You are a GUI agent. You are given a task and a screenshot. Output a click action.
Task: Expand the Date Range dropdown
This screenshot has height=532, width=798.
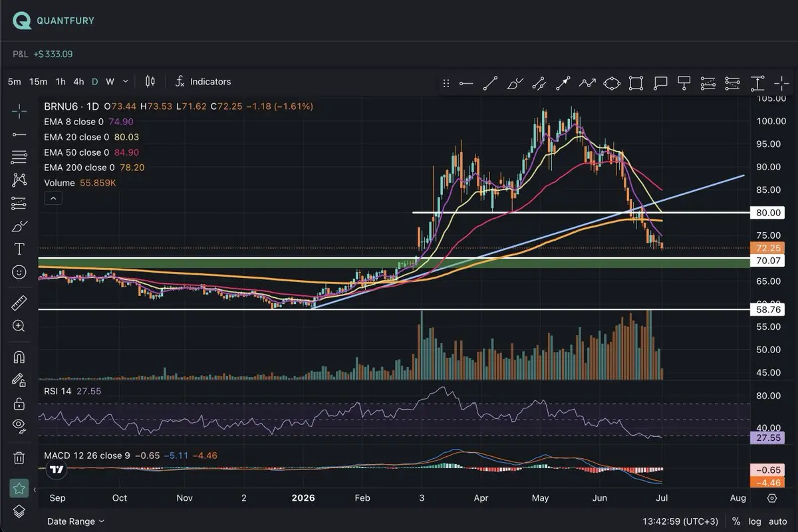pyautogui.click(x=76, y=521)
